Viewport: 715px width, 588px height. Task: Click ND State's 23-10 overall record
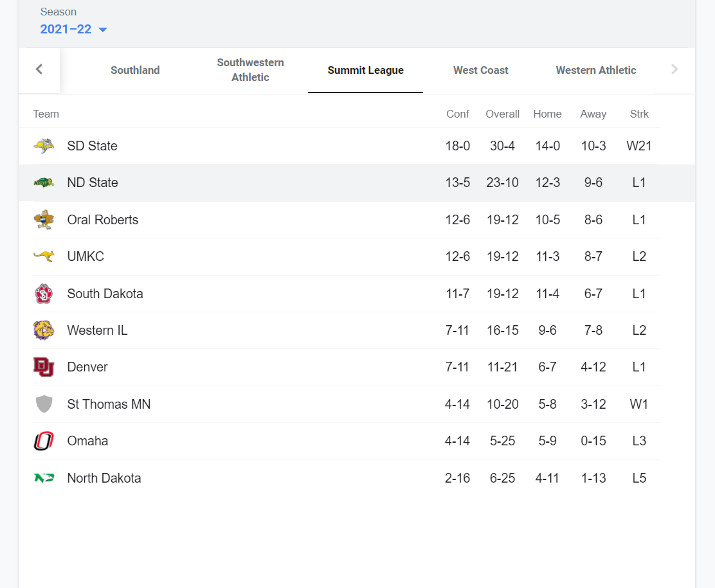click(503, 183)
